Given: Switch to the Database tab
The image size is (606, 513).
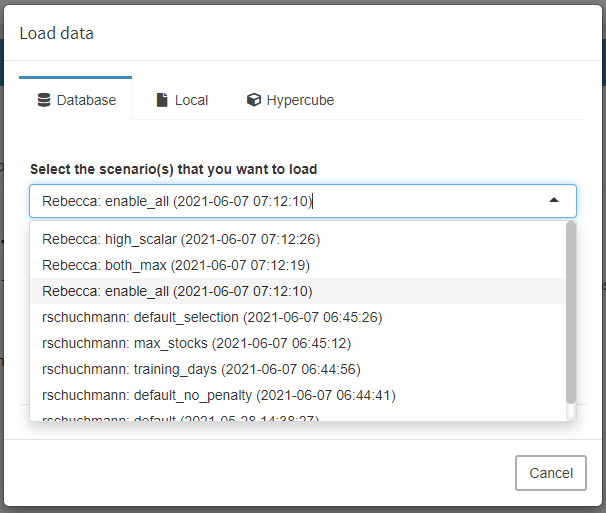Looking at the screenshot, I should click(x=76, y=100).
